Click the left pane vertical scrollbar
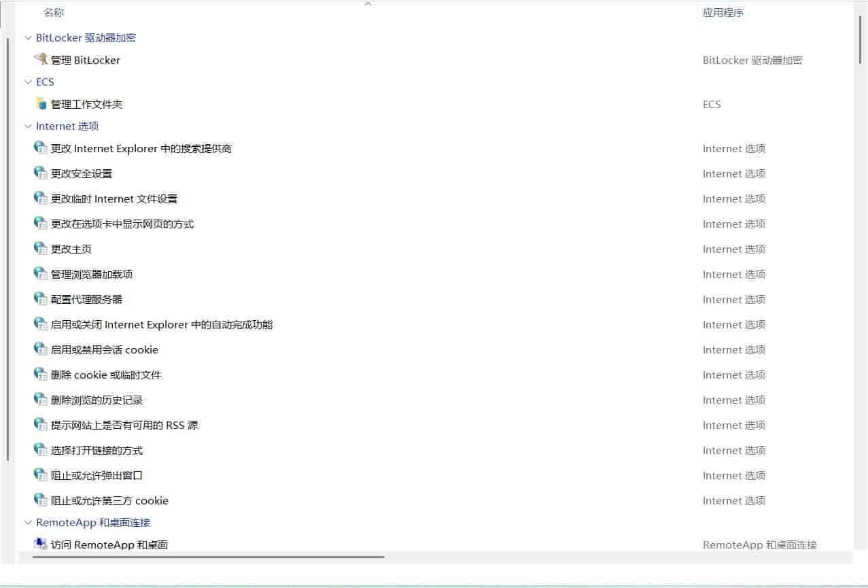Screen dimensions: 868x588 (8, 249)
